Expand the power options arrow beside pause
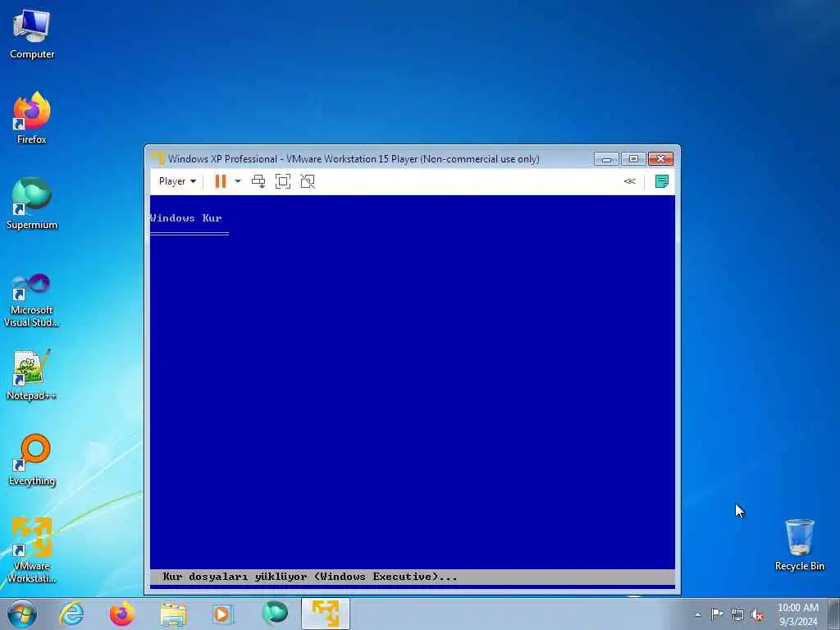The image size is (840, 630). 238,181
